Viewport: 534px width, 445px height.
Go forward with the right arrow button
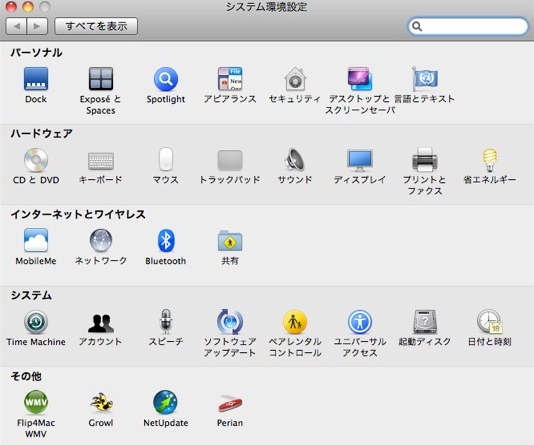point(37,26)
